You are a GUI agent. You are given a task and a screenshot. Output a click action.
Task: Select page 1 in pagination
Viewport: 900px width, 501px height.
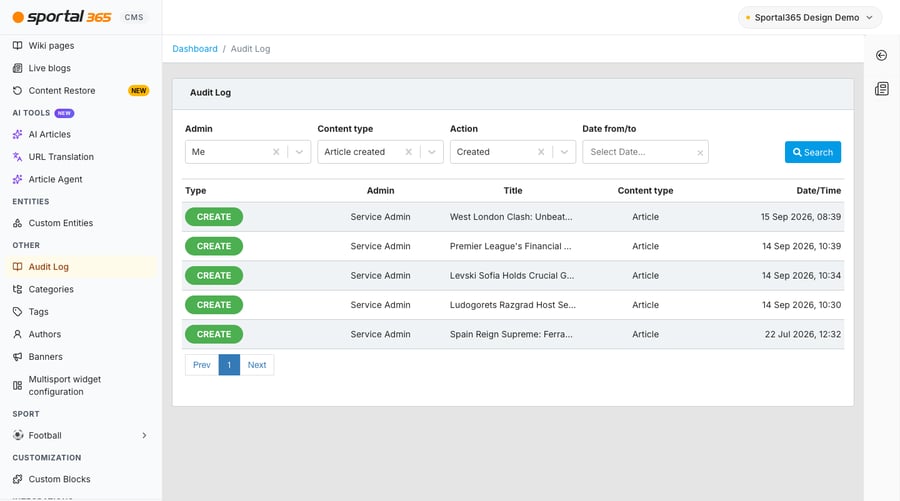229,365
